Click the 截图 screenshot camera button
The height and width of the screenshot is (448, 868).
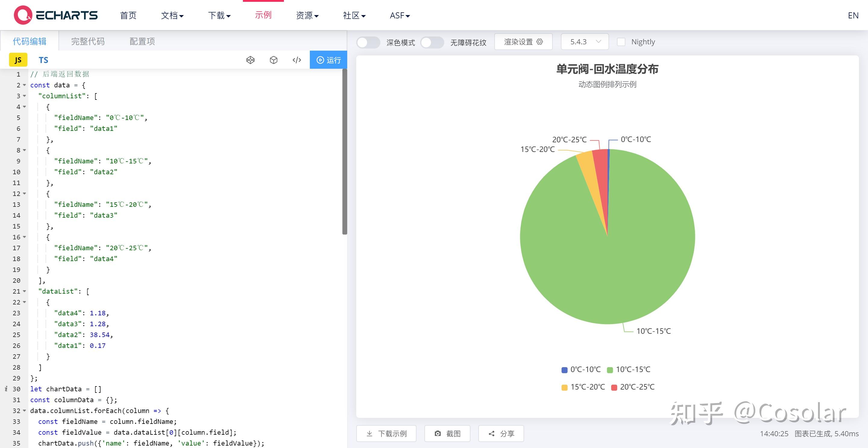tap(447, 434)
